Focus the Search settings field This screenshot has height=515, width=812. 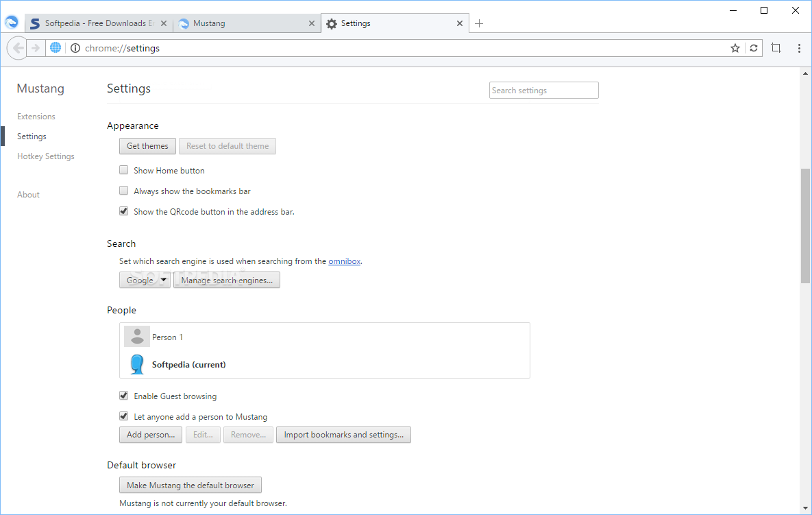pos(544,90)
